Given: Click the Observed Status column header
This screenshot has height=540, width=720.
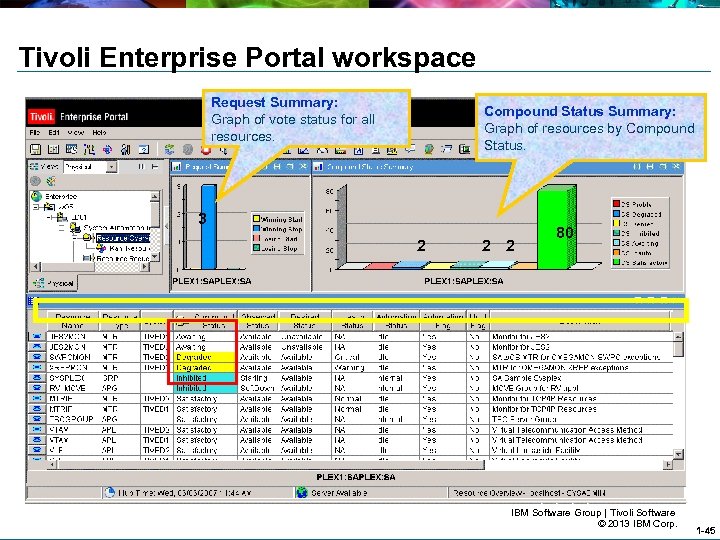Looking at the screenshot, I should click(258, 321).
